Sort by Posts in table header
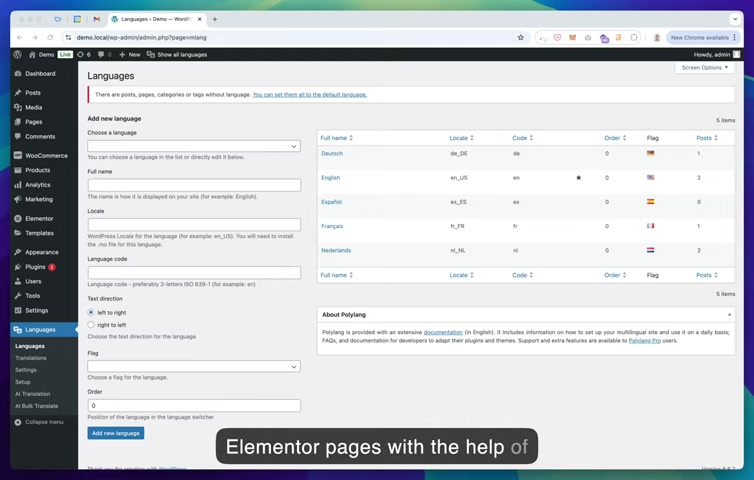754x480 pixels. pos(706,138)
